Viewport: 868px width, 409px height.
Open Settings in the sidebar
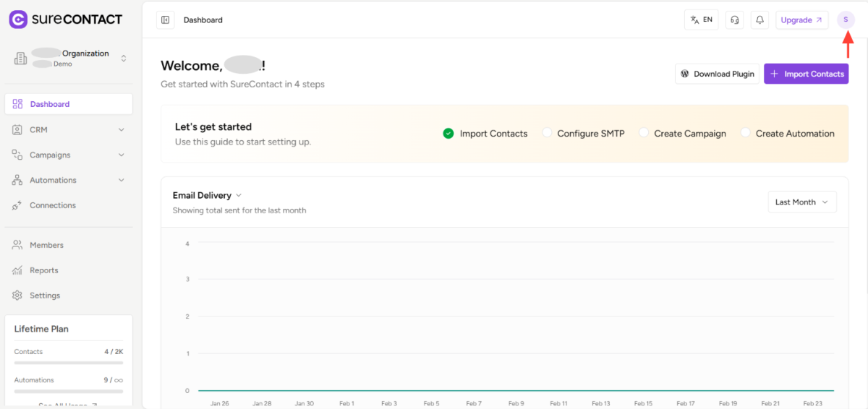pos(44,296)
